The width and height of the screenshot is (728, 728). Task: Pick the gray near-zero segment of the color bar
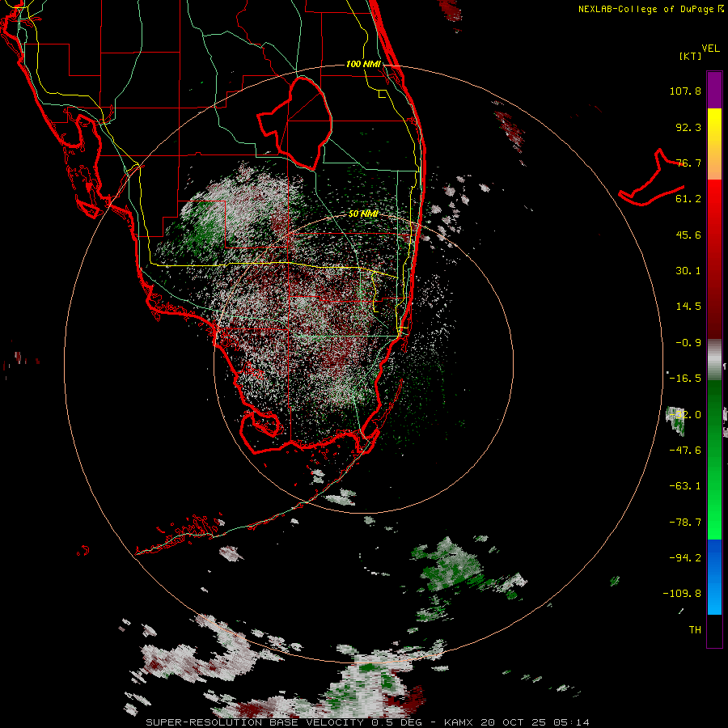pyautogui.click(x=714, y=359)
